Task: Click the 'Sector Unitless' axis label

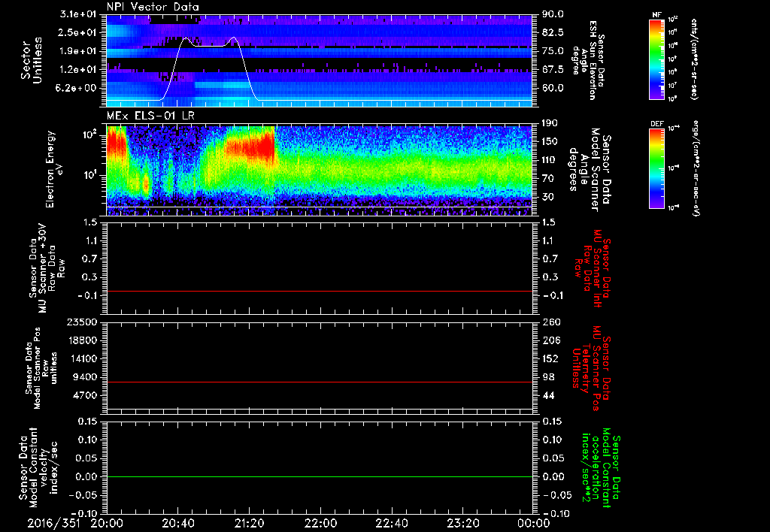Action: pyautogui.click(x=32, y=60)
